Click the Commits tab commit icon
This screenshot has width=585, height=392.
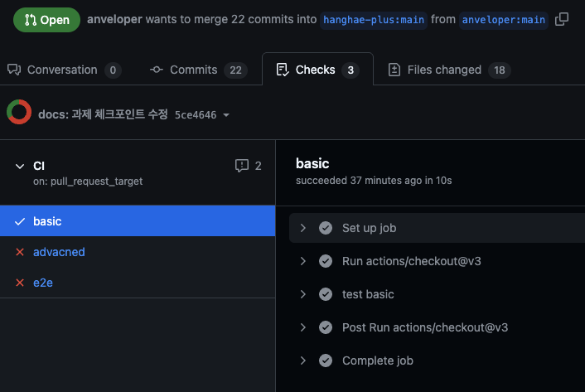[x=157, y=70]
